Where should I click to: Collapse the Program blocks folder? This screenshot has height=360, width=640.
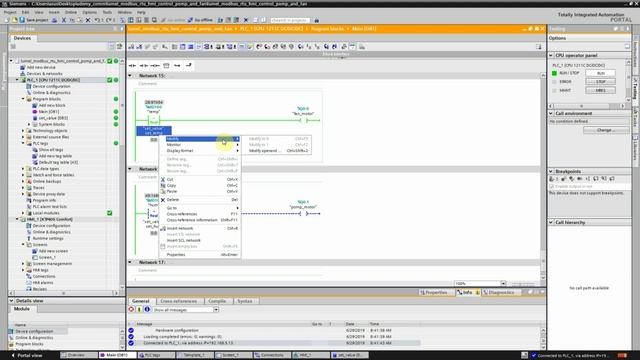pyautogui.click(x=23, y=99)
